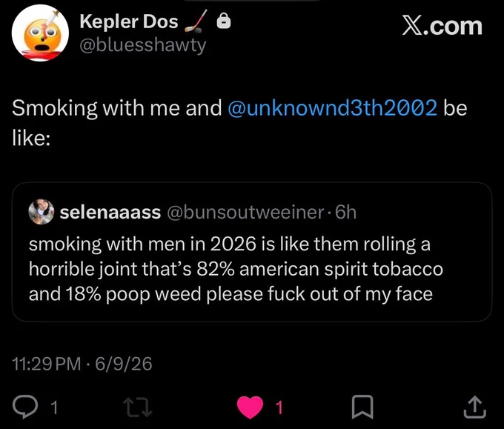Follow the @unknownd3th2002 mention link
Viewport: 504px width, 429px height.
(x=333, y=107)
